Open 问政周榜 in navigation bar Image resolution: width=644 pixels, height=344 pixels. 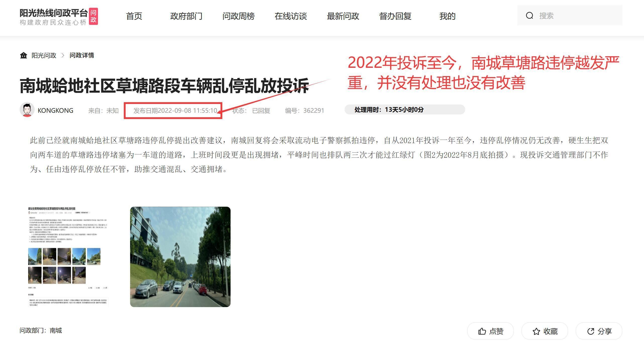[x=239, y=16]
